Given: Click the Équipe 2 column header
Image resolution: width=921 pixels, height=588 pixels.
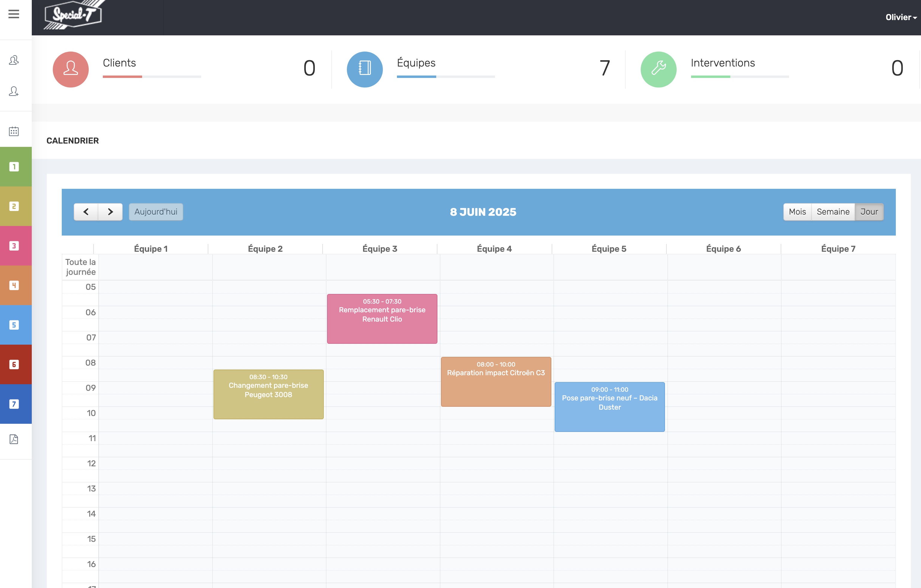Looking at the screenshot, I should coord(265,248).
